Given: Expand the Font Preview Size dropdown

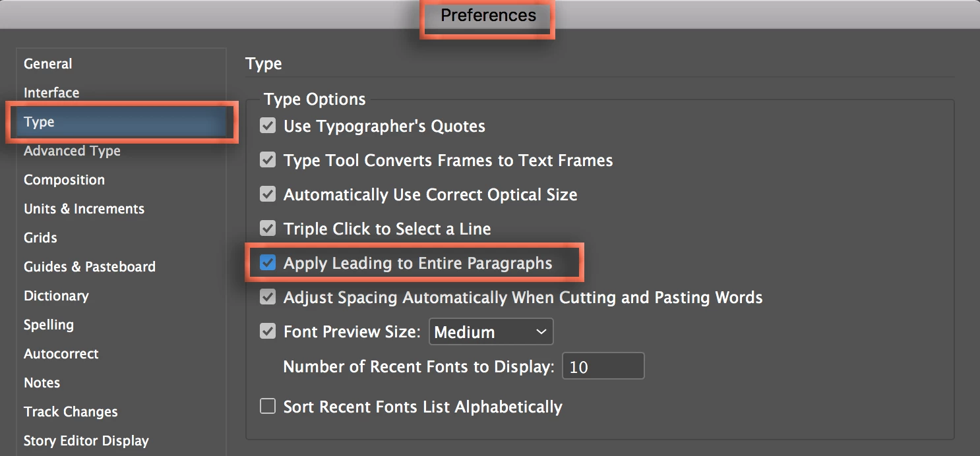Looking at the screenshot, I should click(491, 331).
